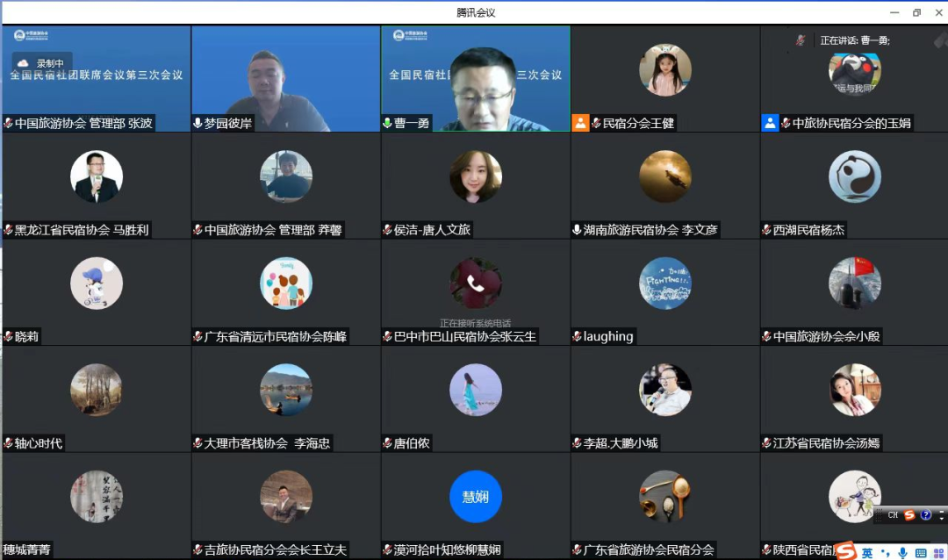Image resolution: width=948 pixels, height=560 pixels.
Task: Click the 腾讯会议 window title
Action: (x=476, y=12)
